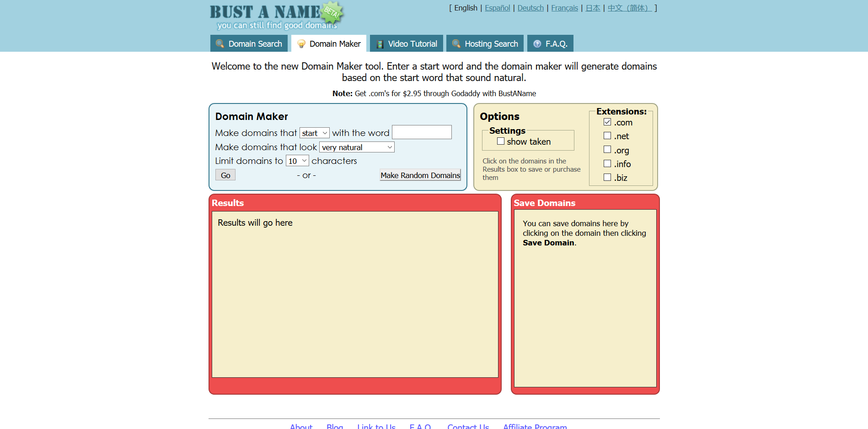Click the lightbulb icon on Domain Maker tab

(301, 44)
